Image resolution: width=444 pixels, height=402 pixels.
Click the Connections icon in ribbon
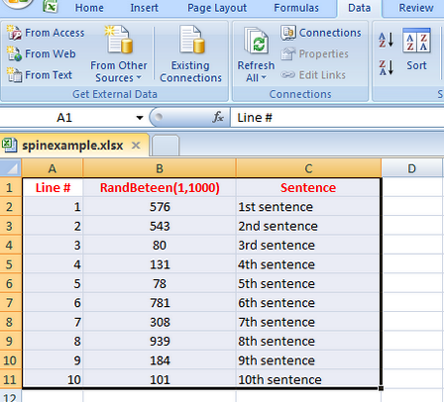288,33
